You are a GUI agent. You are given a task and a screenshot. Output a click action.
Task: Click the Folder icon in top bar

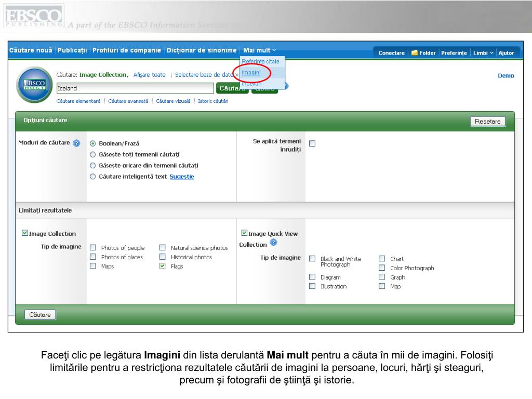click(x=414, y=52)
